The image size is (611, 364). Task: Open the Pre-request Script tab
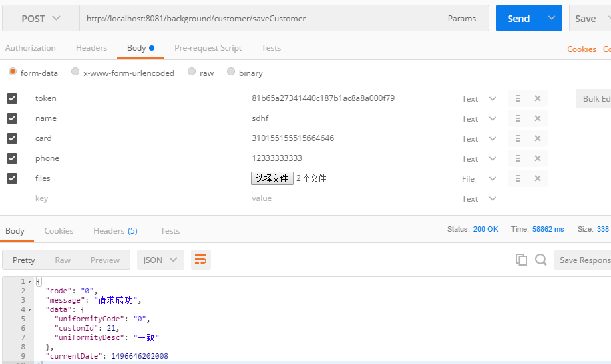tap(208, 48)
